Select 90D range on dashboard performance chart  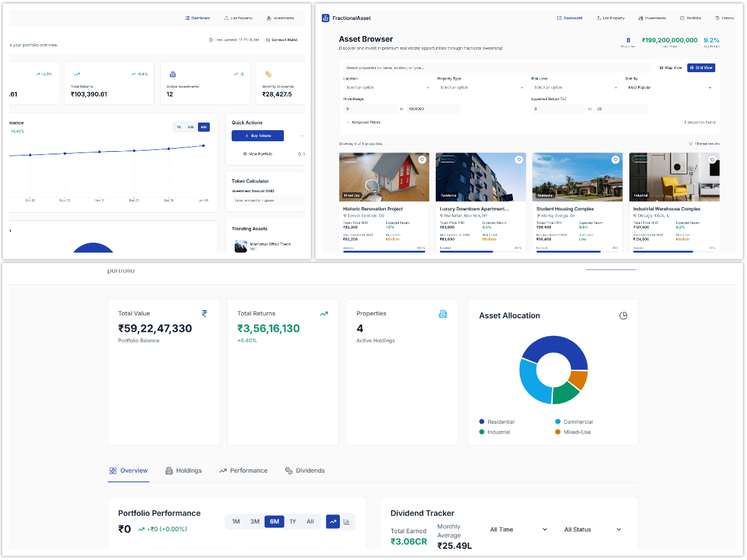tap(204, 127)
